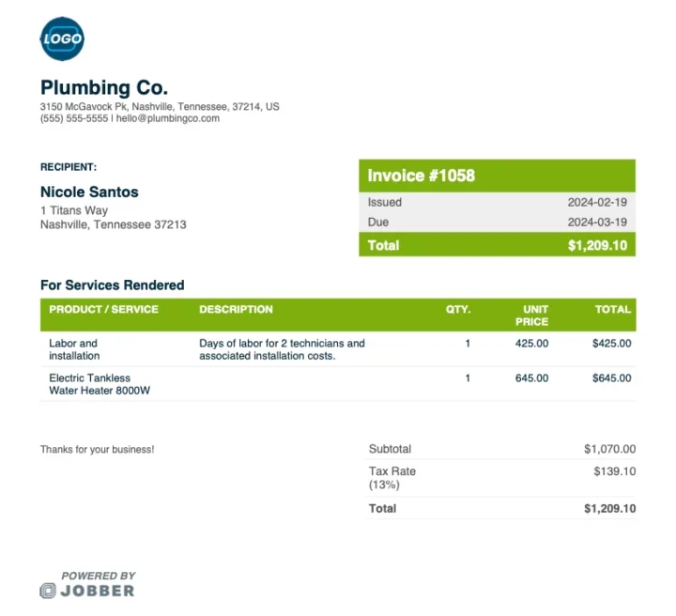Click the Thanks for your business note
This screenshot has height=616, width=676.
click(x=97, y=449)
